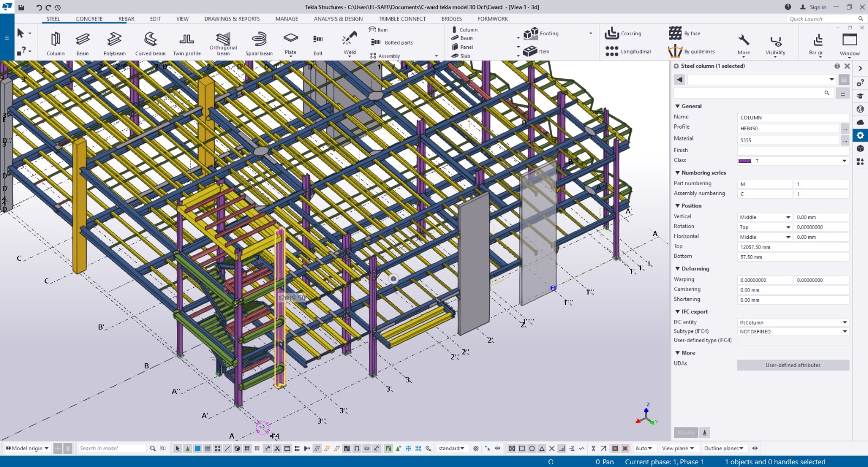Select the By face formwork tool
Image resolution: width=868 pixels, height=467 pixels.
(x=685, y=34)
